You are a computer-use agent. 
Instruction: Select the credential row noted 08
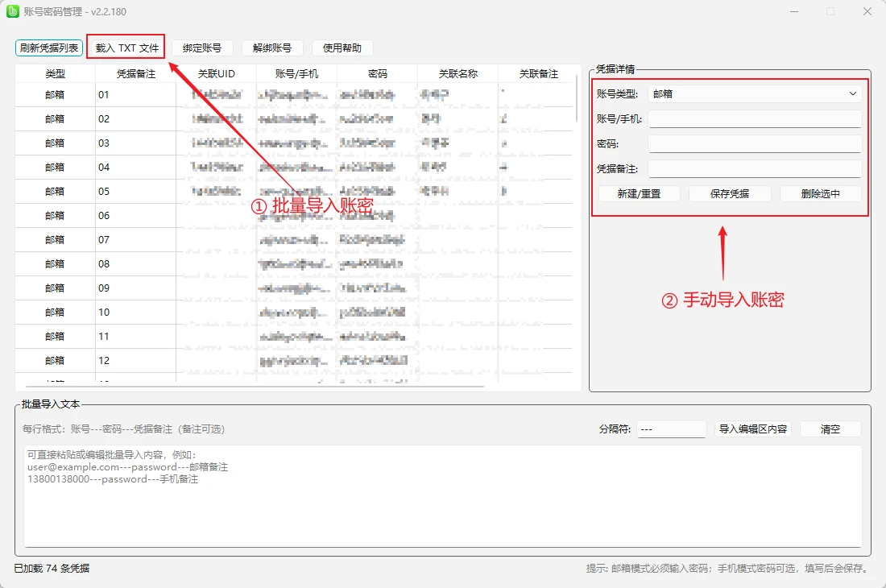click(x=294, y=264)
